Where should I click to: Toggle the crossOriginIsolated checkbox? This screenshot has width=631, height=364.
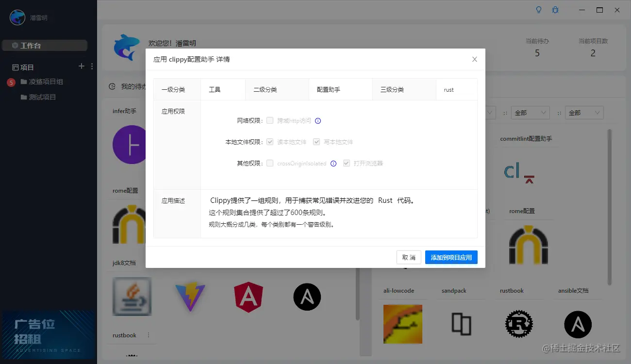[x=270, y=163]
